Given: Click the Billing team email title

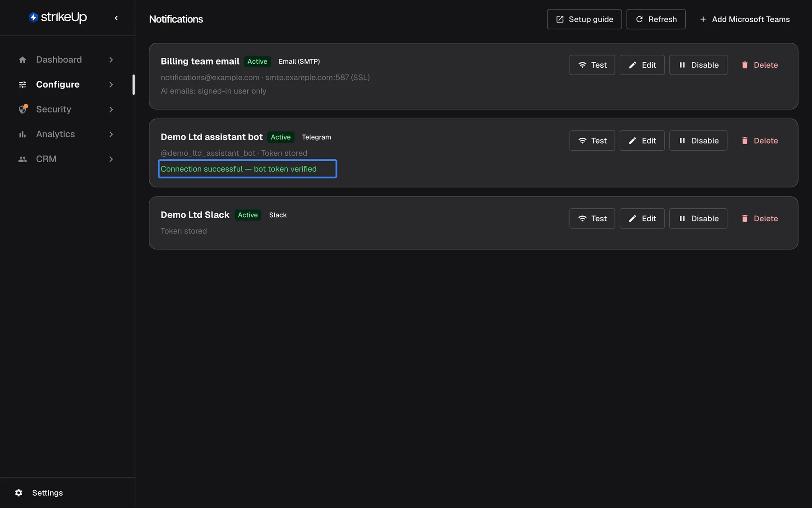Looking at the screenshot, I should point(200,61).
